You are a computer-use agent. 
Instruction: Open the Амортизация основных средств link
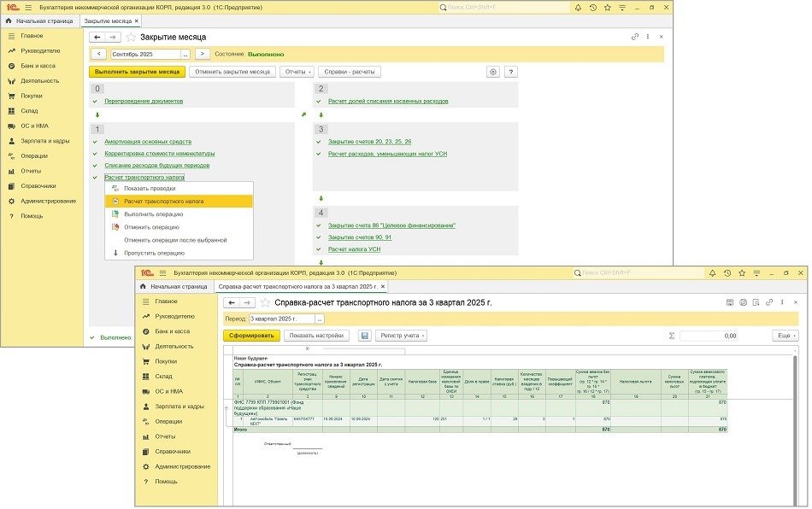click(x=148, y=141)
